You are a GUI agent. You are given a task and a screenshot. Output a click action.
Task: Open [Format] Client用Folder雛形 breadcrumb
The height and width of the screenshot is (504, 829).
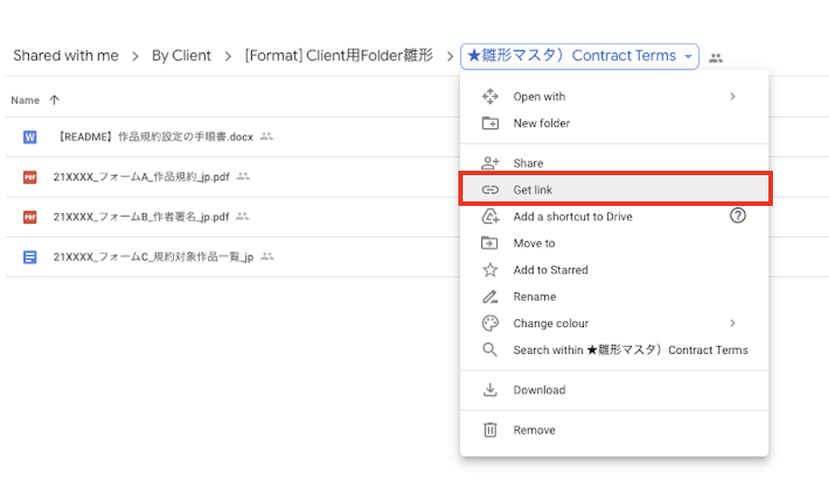(x=339, y=55)
